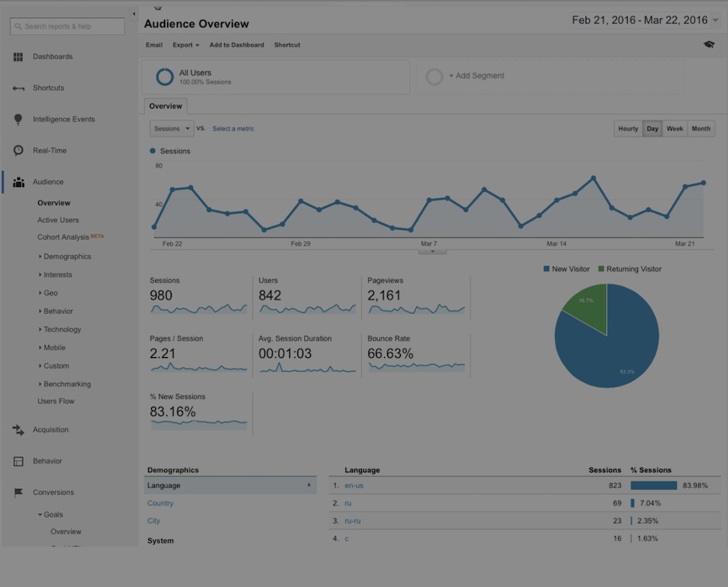This screenshot has height=587, width=728.
Task: Click the Select a metric link
Action: (233, 129)
